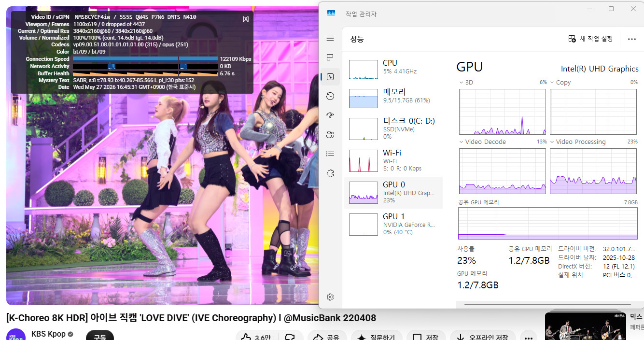Select the CPU performance item
The width and height of the screenshot is (644, 340).
[393, 70]
